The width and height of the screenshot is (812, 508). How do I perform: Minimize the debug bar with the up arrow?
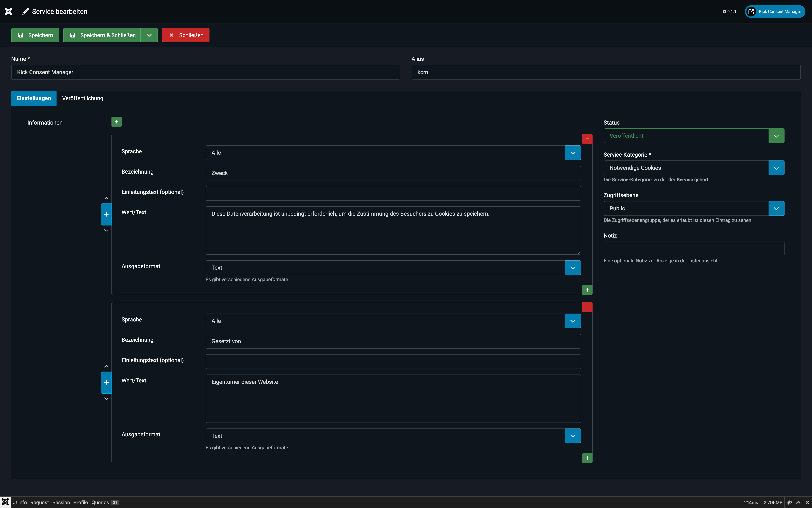click(798, 502)
